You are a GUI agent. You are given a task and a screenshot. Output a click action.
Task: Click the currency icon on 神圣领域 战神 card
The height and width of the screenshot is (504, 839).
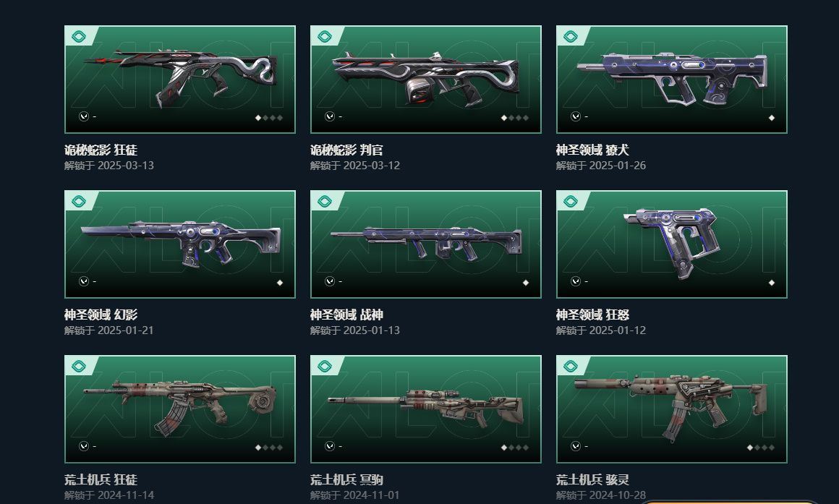coord(330,281)
